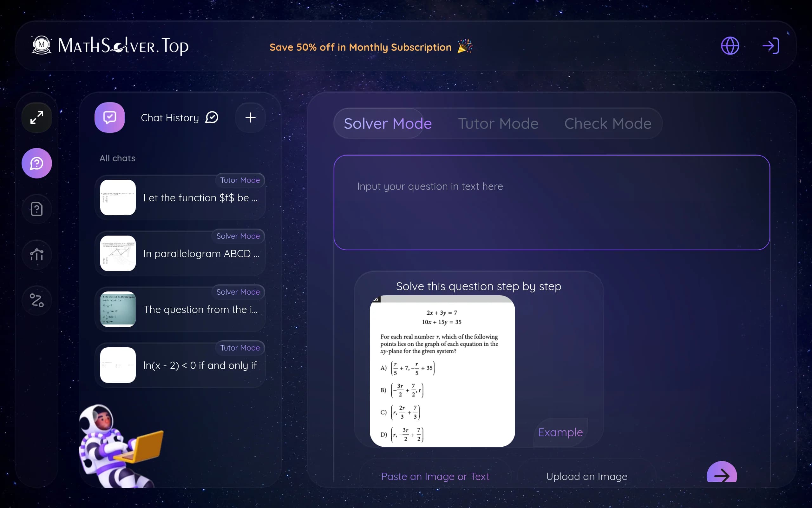The image size is (812, 508).
Task: Click the ln(x - 2) chat thumbnail
Action: pos(118,365)
